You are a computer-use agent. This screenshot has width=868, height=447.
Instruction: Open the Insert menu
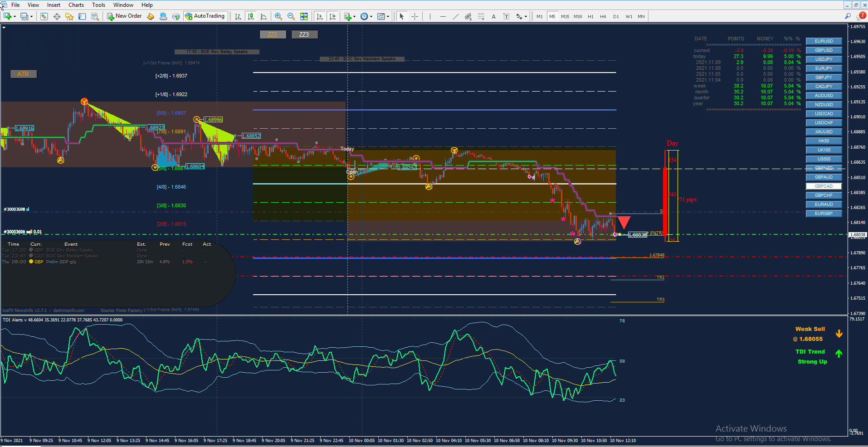point(54,5)
